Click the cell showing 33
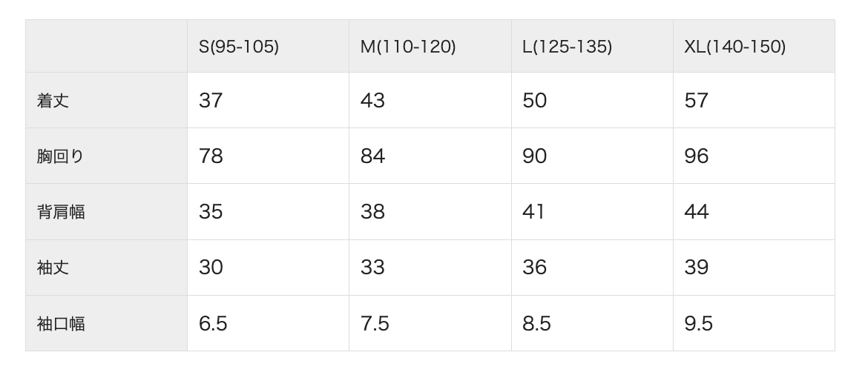The height and width of the screenshot is (378, 868). point(372,268)
